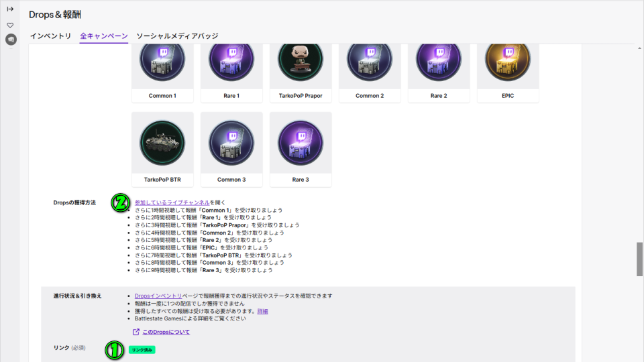
Task: Select the 全キャンペーン tab
Action: (104, 36)
